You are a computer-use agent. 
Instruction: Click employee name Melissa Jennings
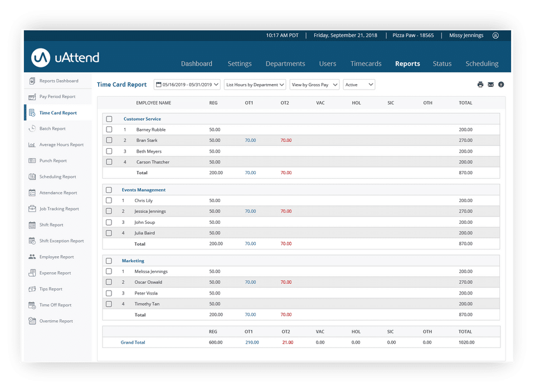tap(151, 271)
